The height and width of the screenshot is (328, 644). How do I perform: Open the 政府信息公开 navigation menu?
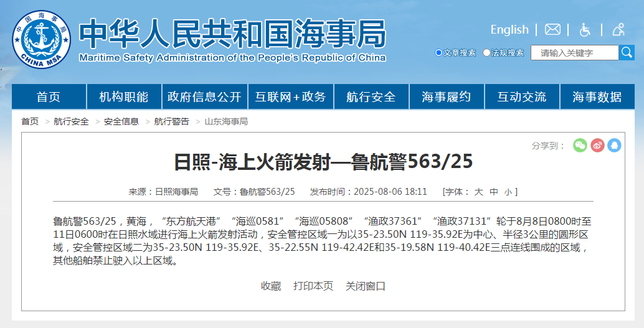(x=204, y=97)
